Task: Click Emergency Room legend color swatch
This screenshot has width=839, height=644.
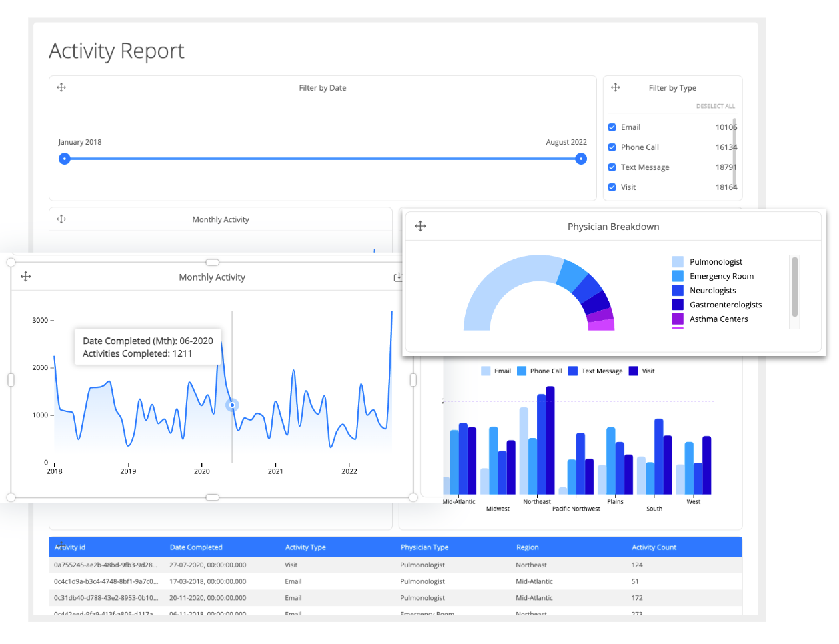Action: (678, 276)
